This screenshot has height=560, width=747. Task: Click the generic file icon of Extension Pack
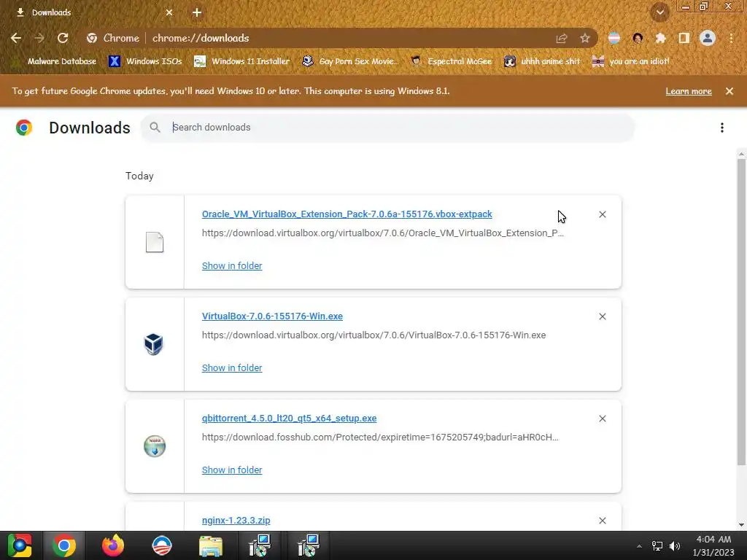pyautogui.click(x=155, y=242)
